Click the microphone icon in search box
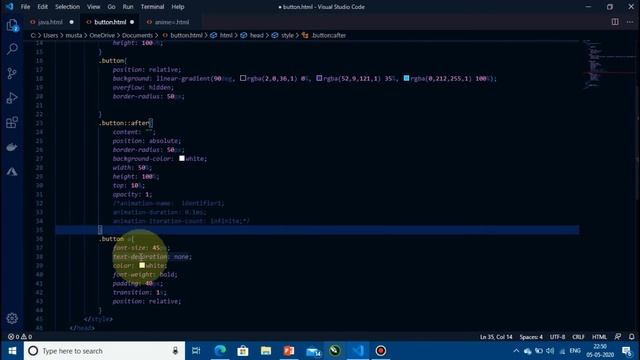 [175, 351]
